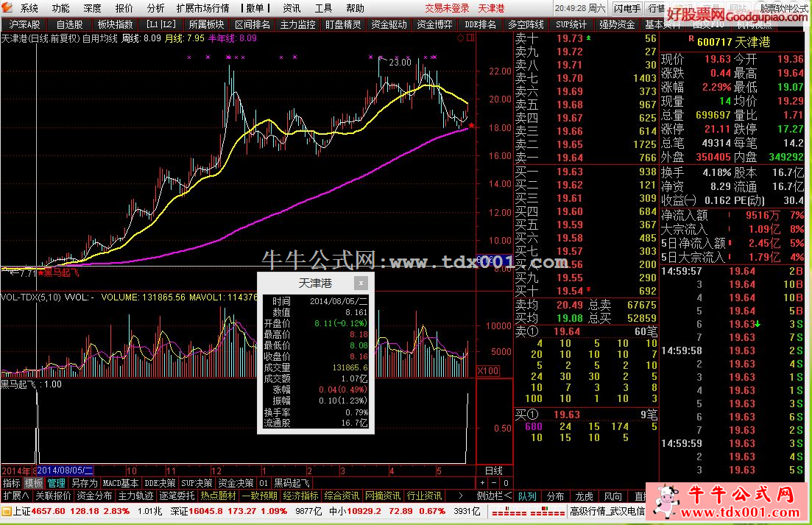Open the 自选股 list
Viewport: 812px width, 525px height.
click(69, 24)
